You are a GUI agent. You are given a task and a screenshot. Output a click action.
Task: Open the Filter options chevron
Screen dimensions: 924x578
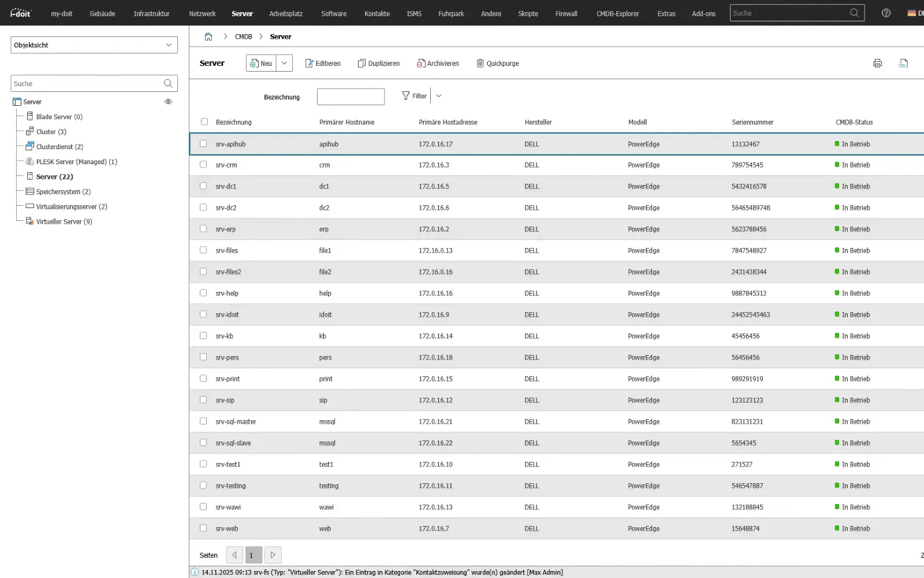(439, 95)
